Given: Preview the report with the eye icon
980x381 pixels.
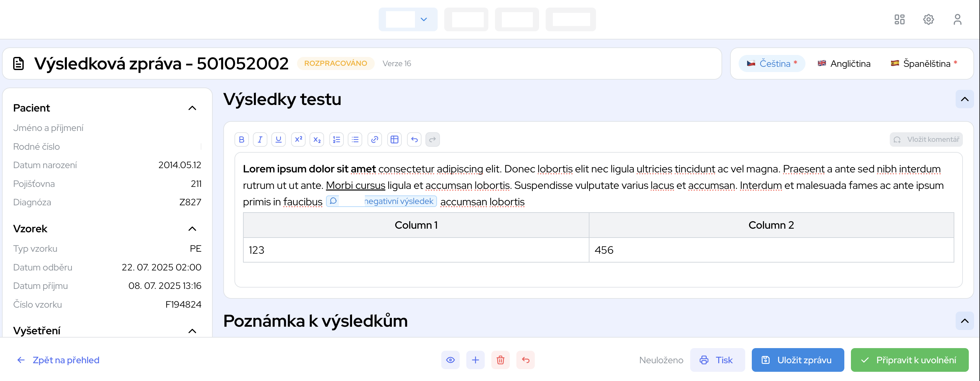Looking at the screenshot, I should pyautogui.click(x=450, y=360).
